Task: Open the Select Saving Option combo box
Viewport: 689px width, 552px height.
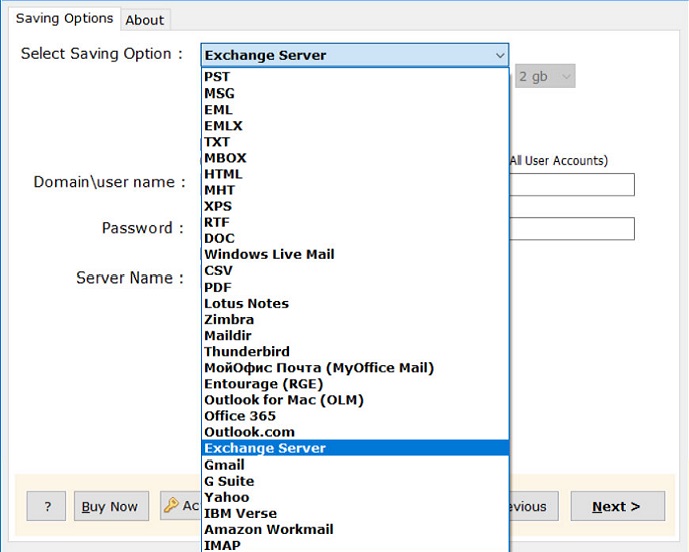Action: pos(355,55)
